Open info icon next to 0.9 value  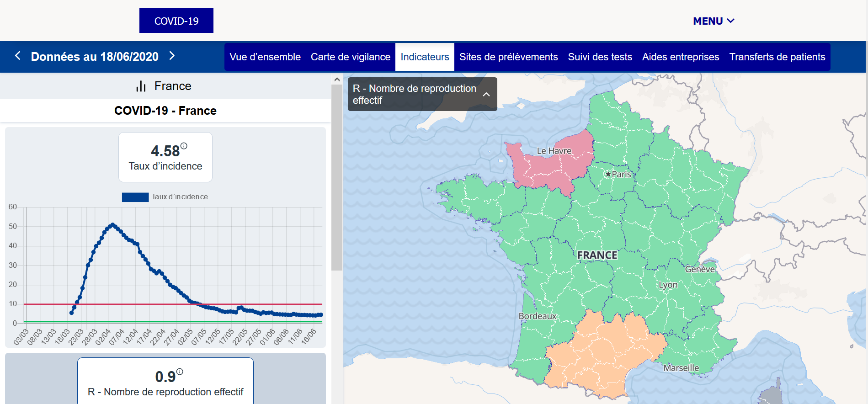point(180,372)
